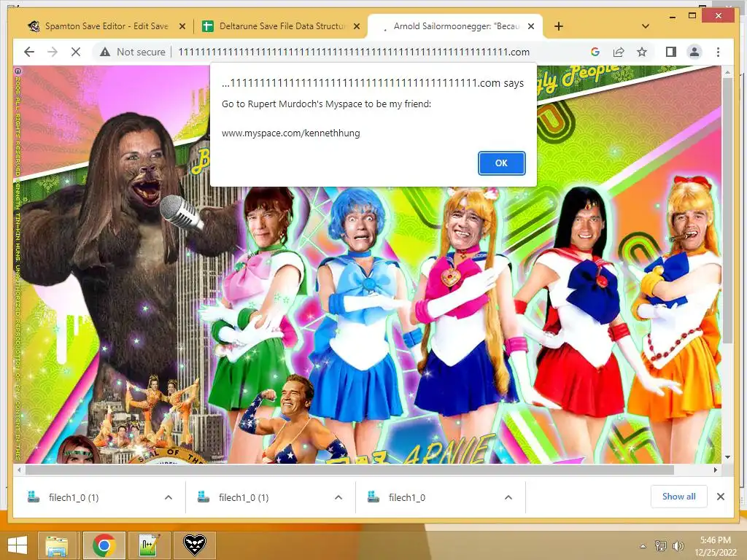The width and height of the screenshot is (747, 560).
Task: Open the Chrome profile avatar
Action: [694, 52]
